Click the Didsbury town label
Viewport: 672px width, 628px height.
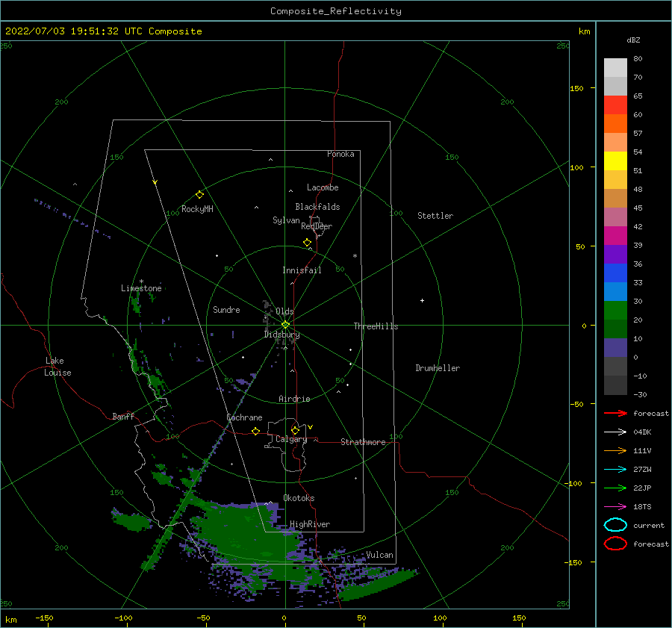click(x=281, y=335)
